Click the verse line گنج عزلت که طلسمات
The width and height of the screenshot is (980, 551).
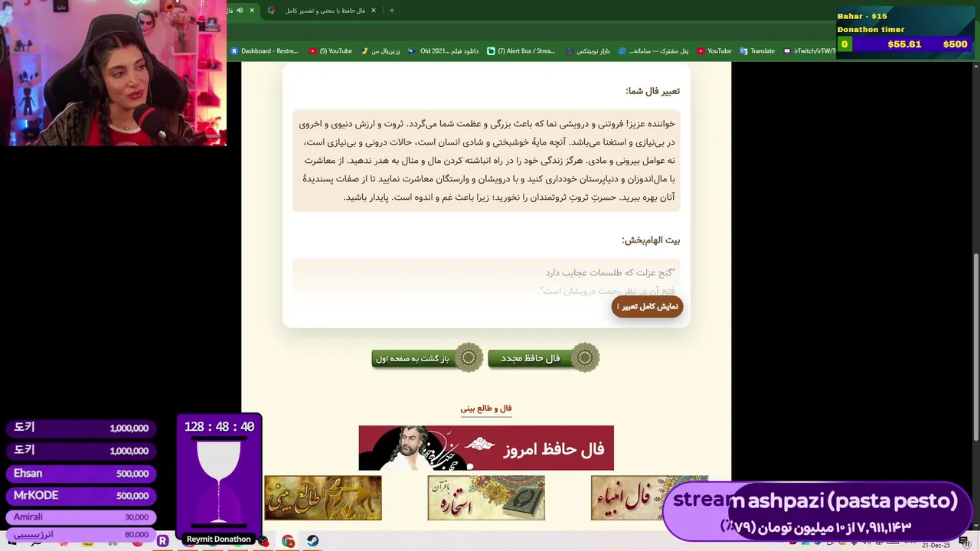pos(610,272)
